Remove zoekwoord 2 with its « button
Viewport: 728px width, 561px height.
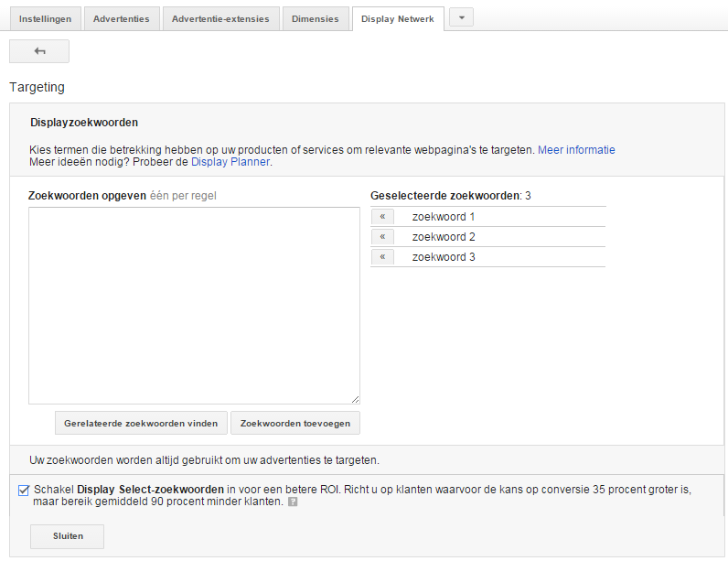pos(382,237)
